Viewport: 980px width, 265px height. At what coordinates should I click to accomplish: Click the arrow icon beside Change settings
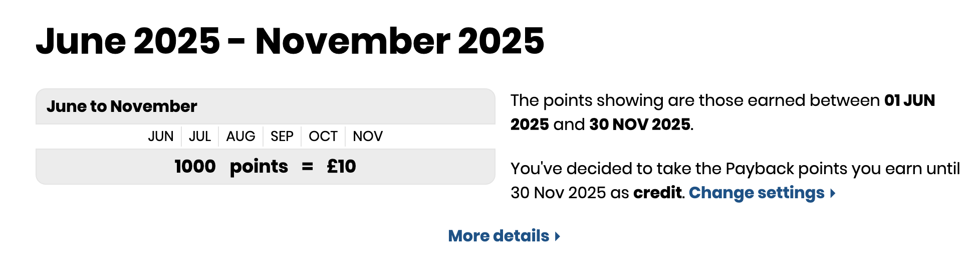point(833,193)
